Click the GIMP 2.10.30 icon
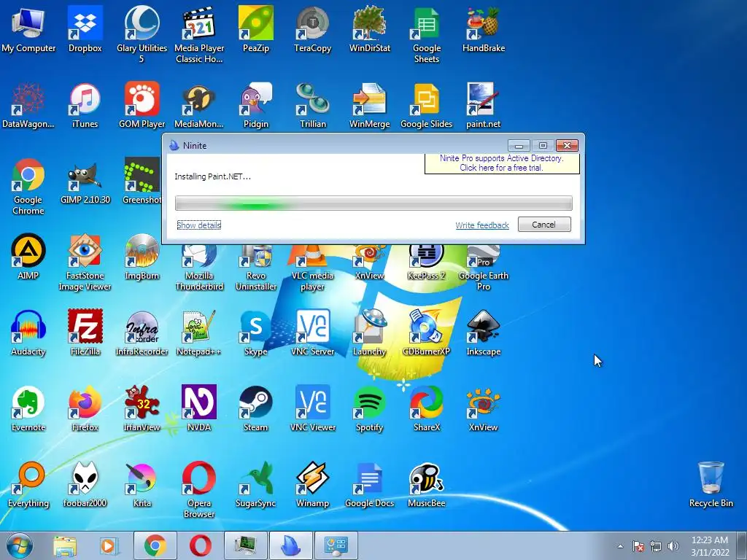The height and width of the screenshot is (560, 747). pyautogui.click(x=85, y=182)
